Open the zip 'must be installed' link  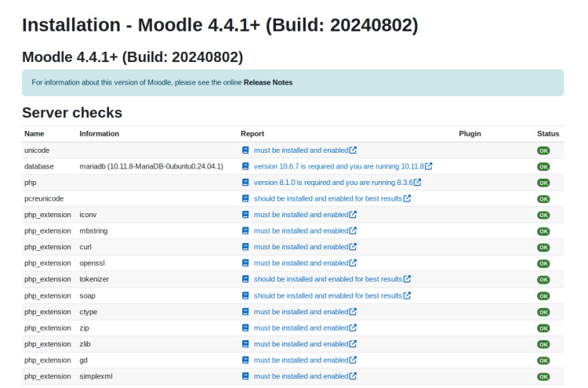300,328
